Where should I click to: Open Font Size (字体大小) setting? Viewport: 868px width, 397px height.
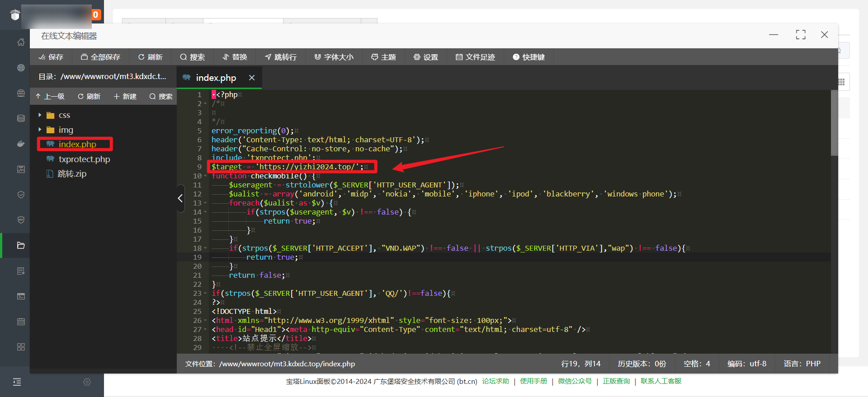pos(334,57)
